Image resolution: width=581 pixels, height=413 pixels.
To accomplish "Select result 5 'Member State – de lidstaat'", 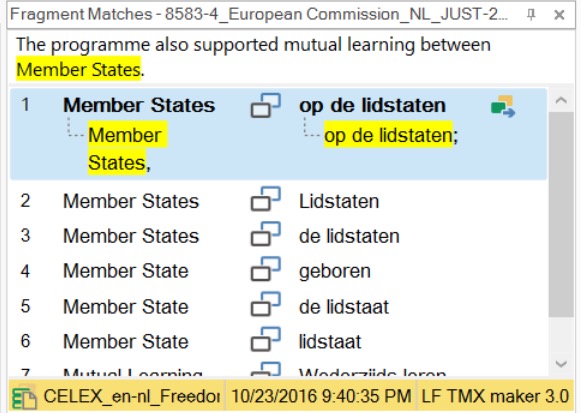I will tap(278, 306).
